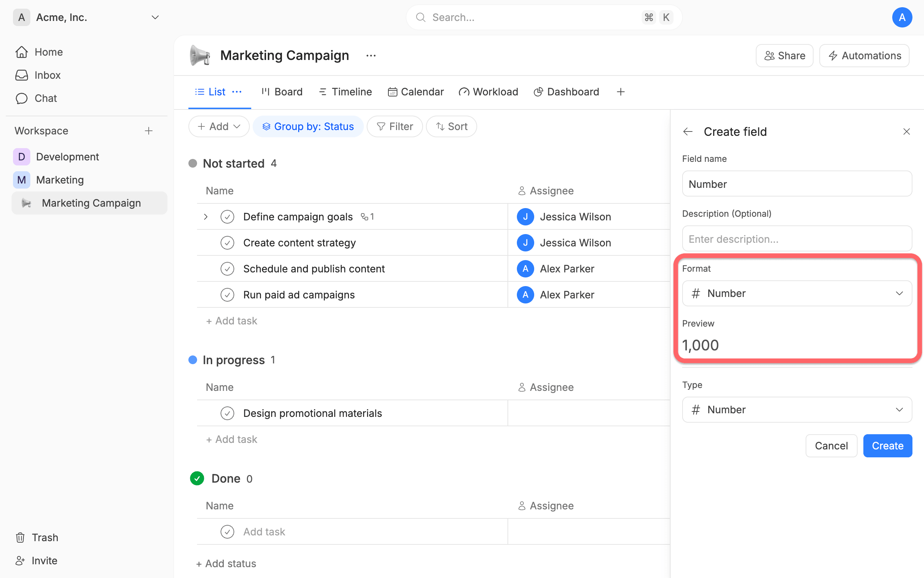
Task: Click Alex Parker's avatar on Run paid ad campaigns row
Action: coord(526,295)
